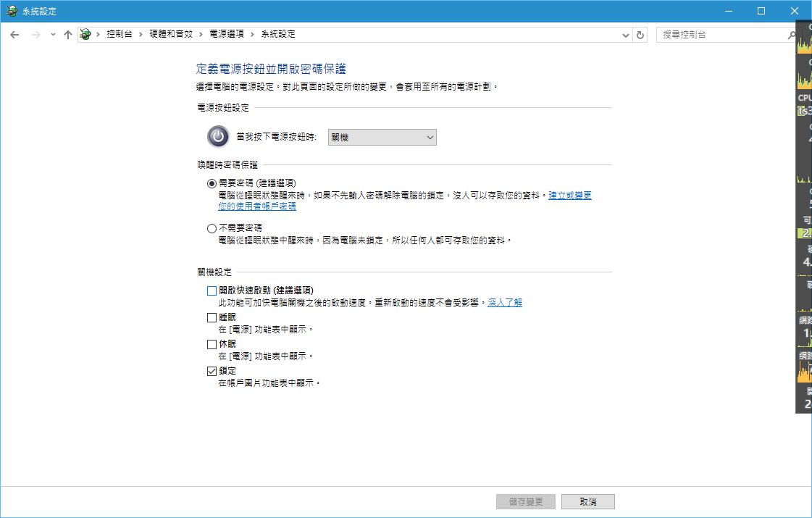Select the 需要密碼 radio option
812x518 pixels.
212,183
